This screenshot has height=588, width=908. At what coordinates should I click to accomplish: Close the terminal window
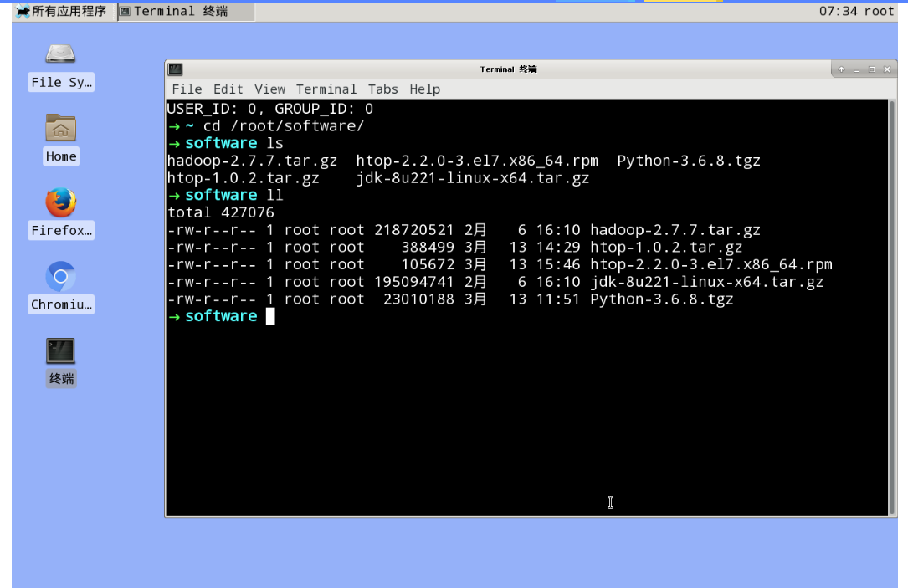tap(887, 69)
